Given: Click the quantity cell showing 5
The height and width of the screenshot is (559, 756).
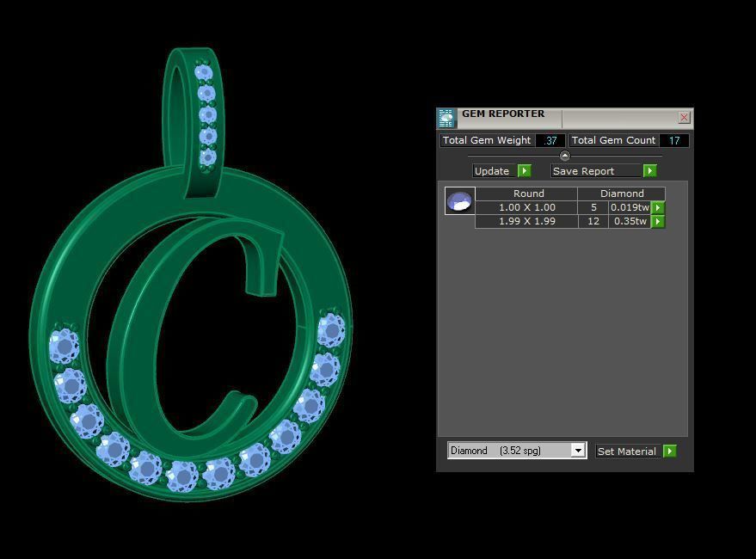Looking at the screenshot, I should click(x=593, y=207).
